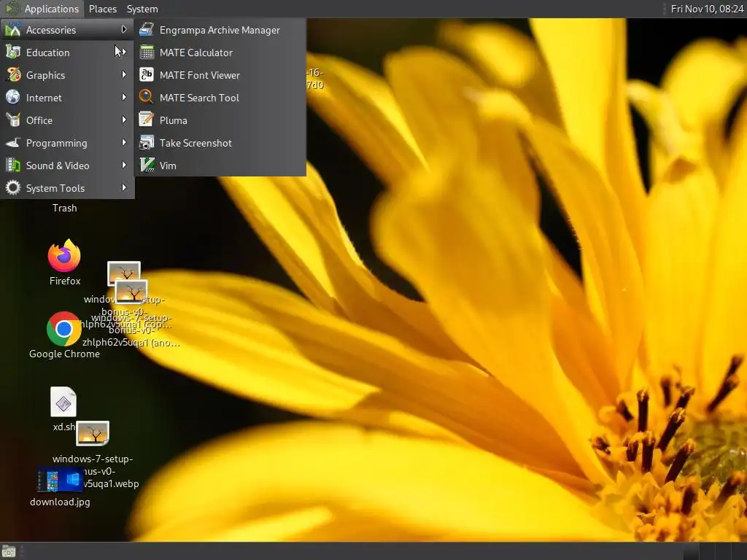
Task: Click the Google Chrome label text
Action: 64,354
